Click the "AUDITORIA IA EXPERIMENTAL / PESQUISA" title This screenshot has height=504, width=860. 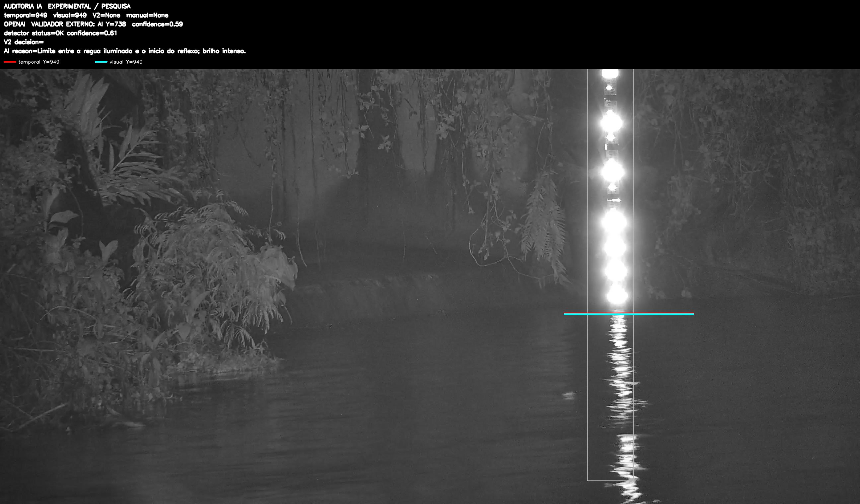67,6
